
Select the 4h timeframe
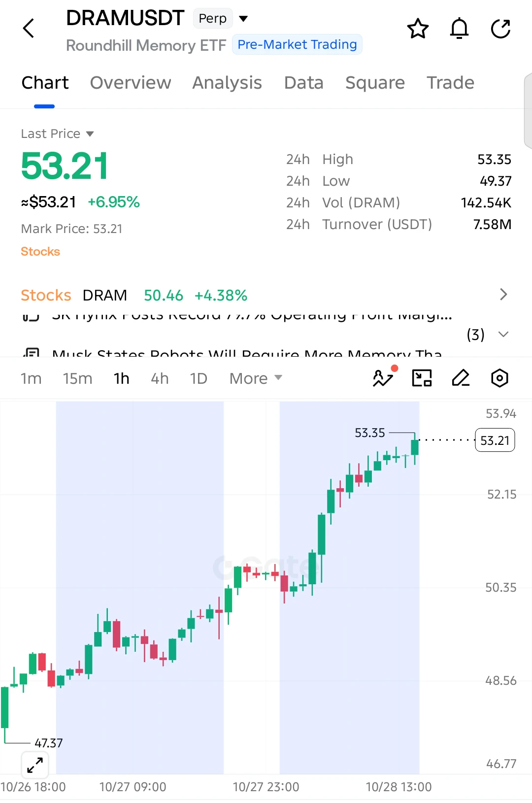pyautogui.click(x=160, y=378)
